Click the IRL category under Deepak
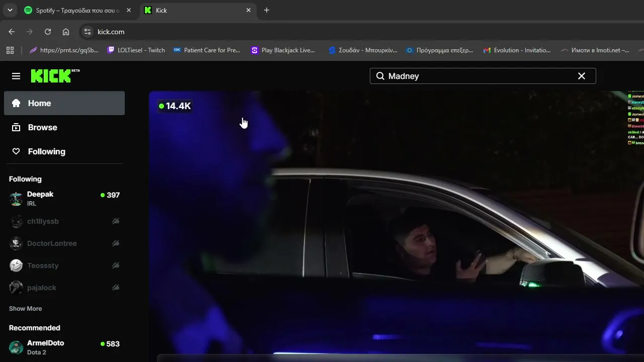This screenshot has width=644, height=362. pos(32,204)
